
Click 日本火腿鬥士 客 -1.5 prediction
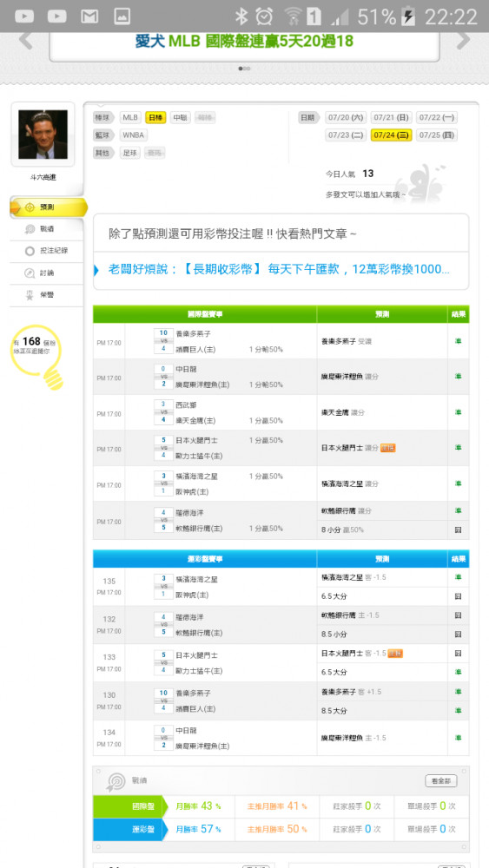pos(354,654)
